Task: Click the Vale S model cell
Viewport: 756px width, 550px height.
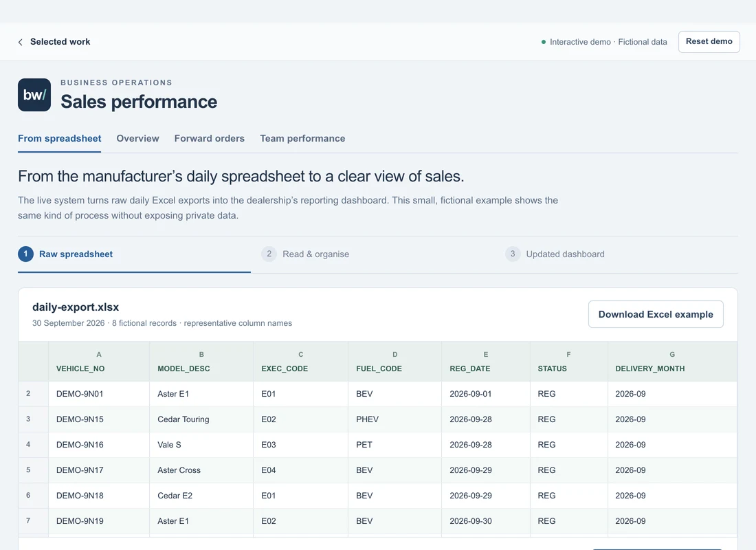Action: point(201,445)
